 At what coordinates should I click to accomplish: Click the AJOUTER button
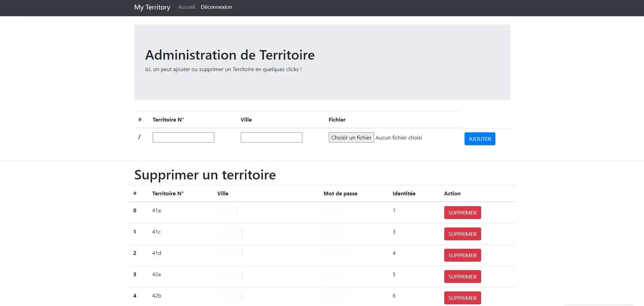(x=479, y=138)
